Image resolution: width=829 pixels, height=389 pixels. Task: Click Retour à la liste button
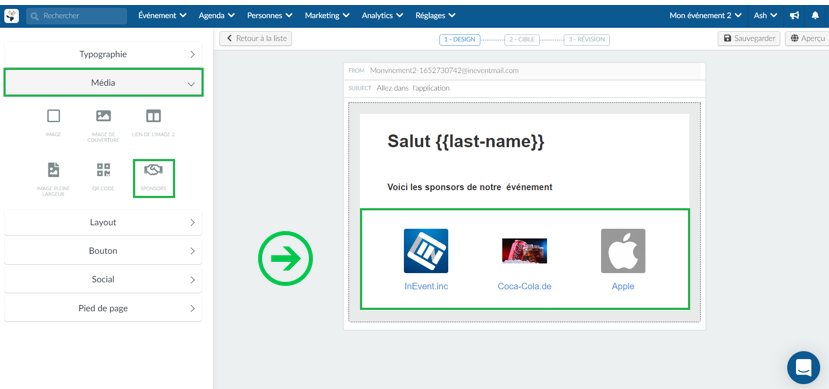pos(256,39)
